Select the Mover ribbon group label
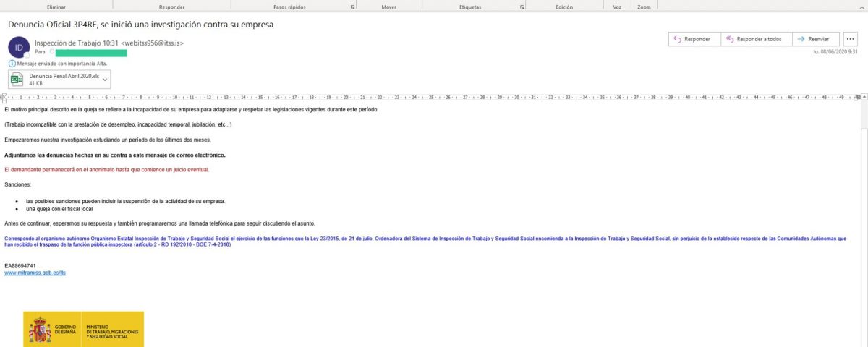 tap(388, 6)
